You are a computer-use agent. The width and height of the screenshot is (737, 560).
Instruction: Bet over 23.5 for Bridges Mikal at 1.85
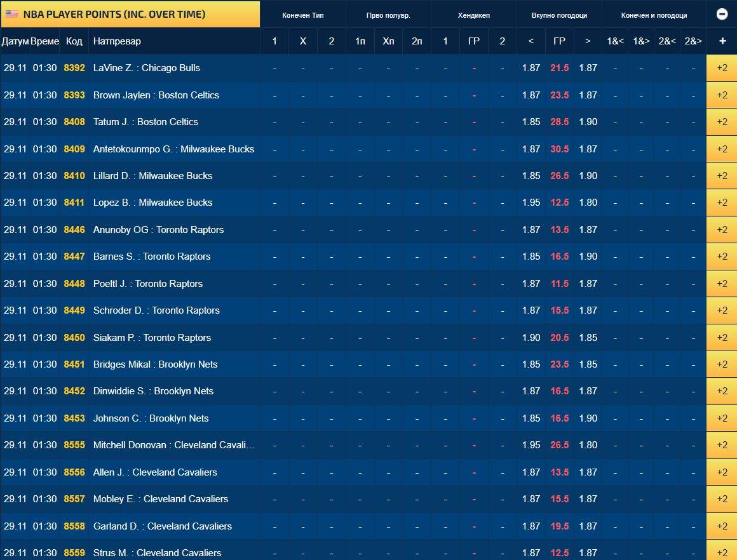tap(588, 364)
